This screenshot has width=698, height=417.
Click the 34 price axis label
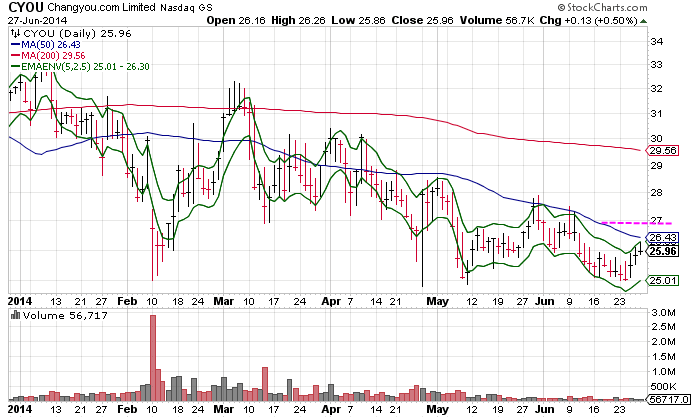coord(657,42)
